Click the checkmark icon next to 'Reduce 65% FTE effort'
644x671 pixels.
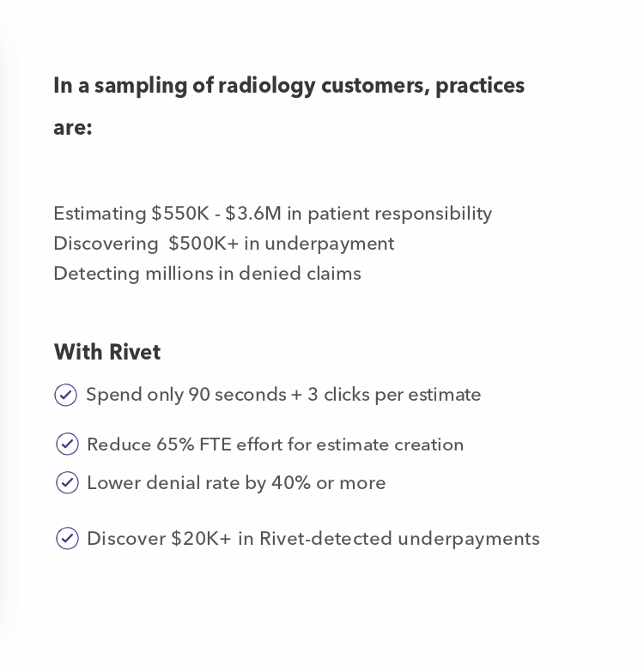pyautogui.click(x=67, y=444)
